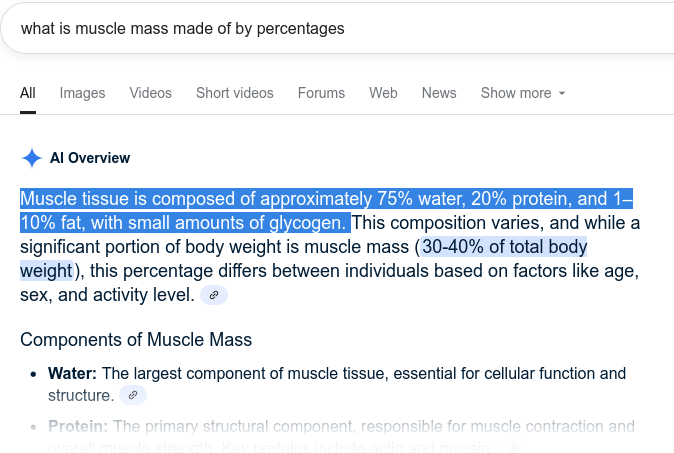Switch to the Images tab
The height and width of the screenshot is (453, 674).
click(x=82, y=93)
